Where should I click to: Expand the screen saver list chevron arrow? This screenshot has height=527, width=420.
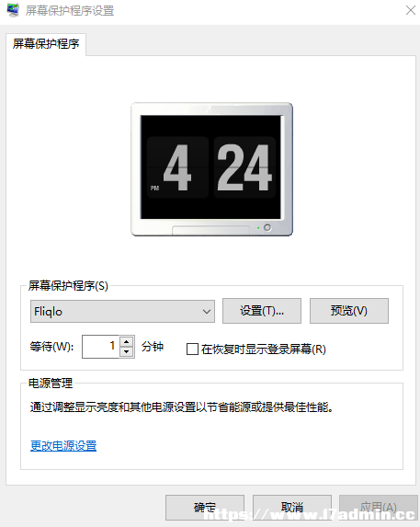[x=207, y=312]
